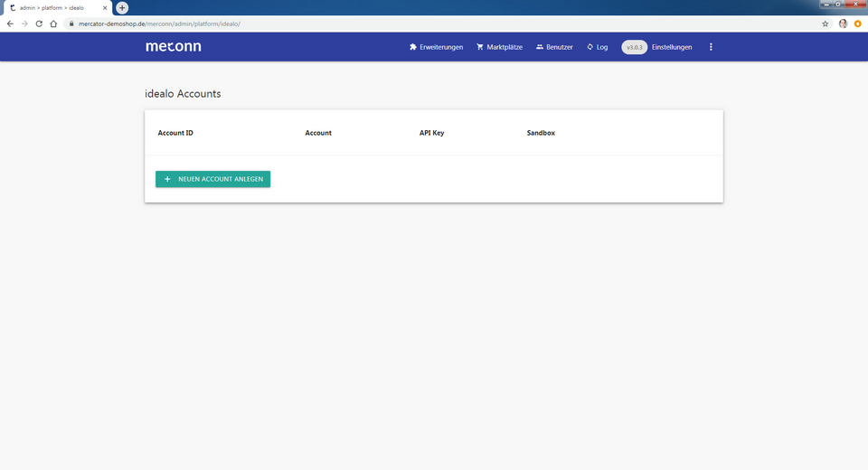
Task: Click the address bar URL
Action: (x=159, y=23)
